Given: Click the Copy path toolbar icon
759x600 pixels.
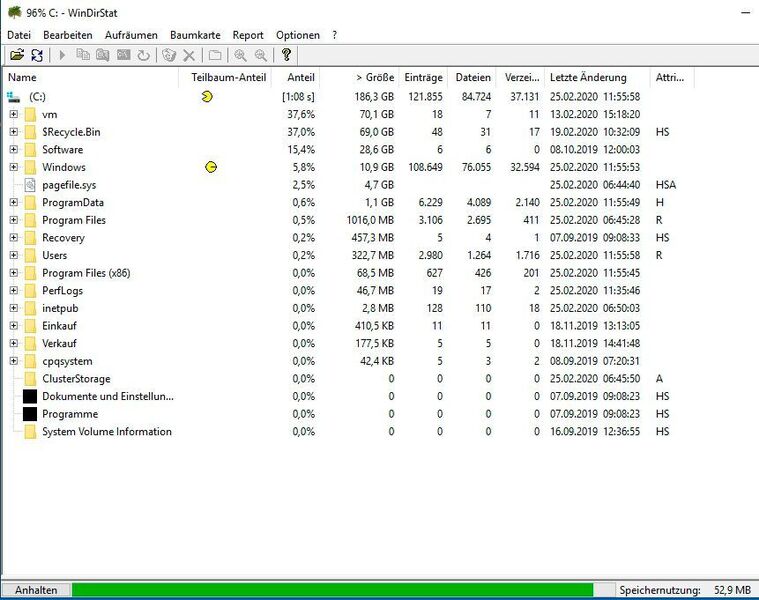Looking at the screenshot, I should (x=83, y=55).
